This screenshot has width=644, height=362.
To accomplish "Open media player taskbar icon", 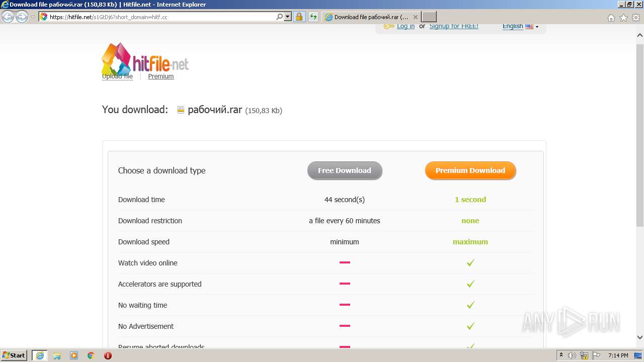I will pos(74,355).
